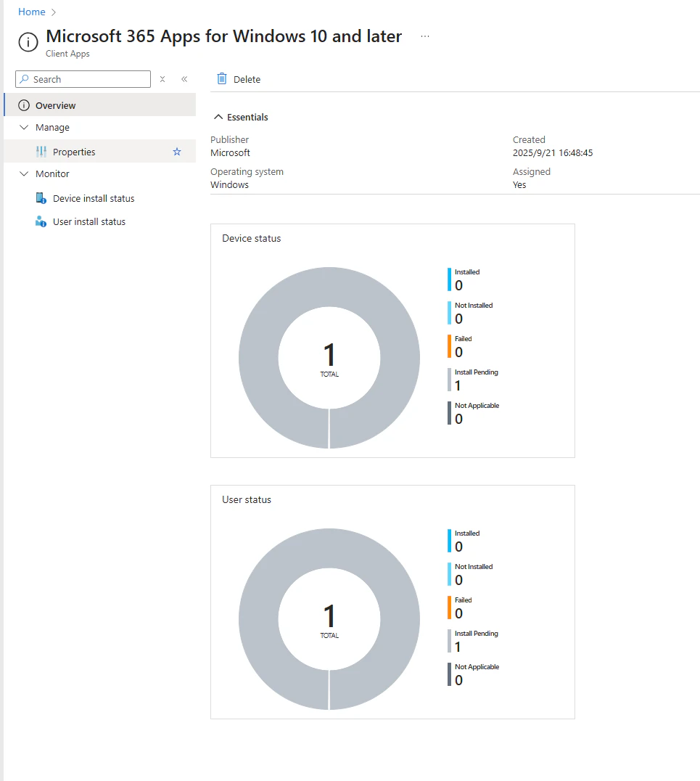Viewport: 700px width, 781px height.
Task: Click the Operating system value Windows
Action: pos(229,185)
